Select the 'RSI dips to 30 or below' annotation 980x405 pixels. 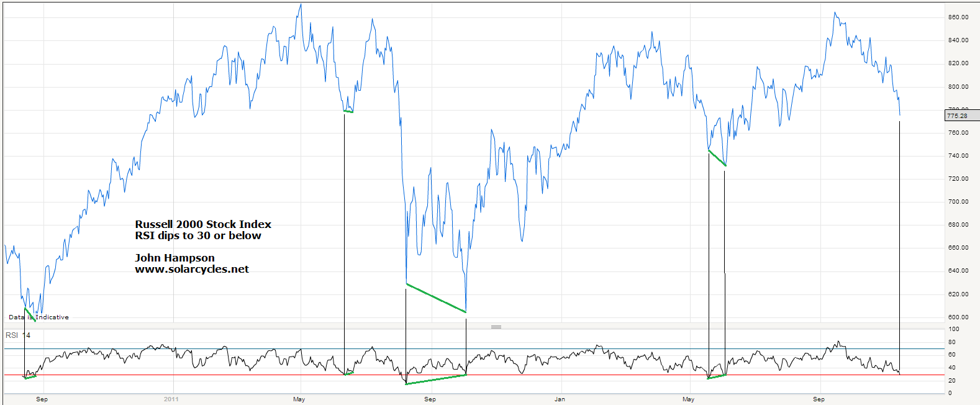pos(198,236)
